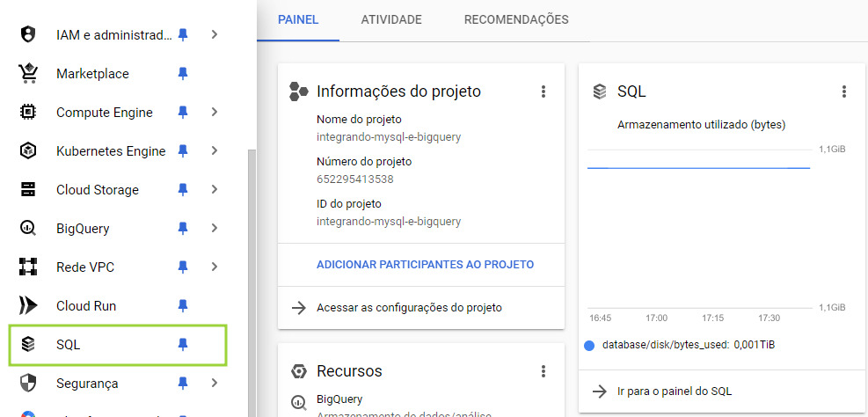Expand Rede VPC submenu chevron
The height and width of the screenshot is (417, 868).
click(x=215, y=267)
